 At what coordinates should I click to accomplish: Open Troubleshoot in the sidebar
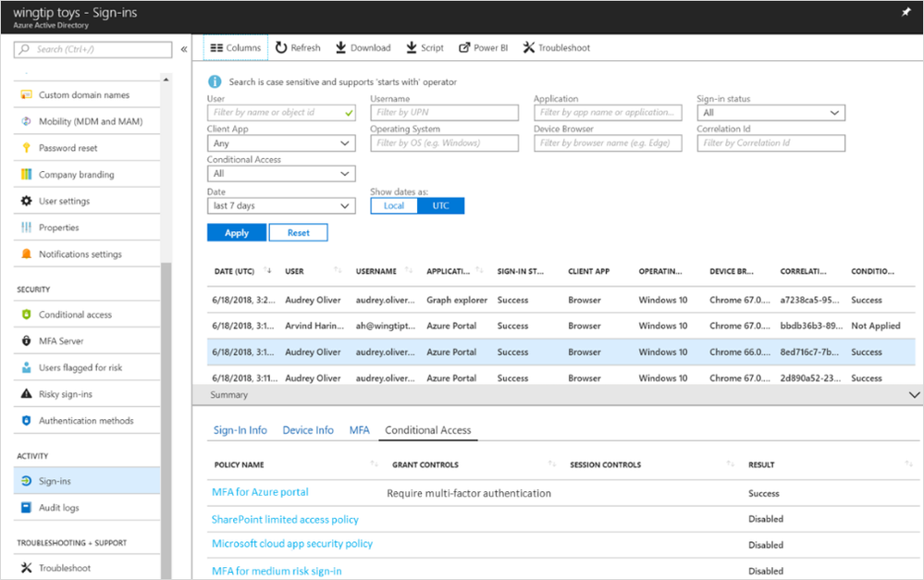click(87, 568)
